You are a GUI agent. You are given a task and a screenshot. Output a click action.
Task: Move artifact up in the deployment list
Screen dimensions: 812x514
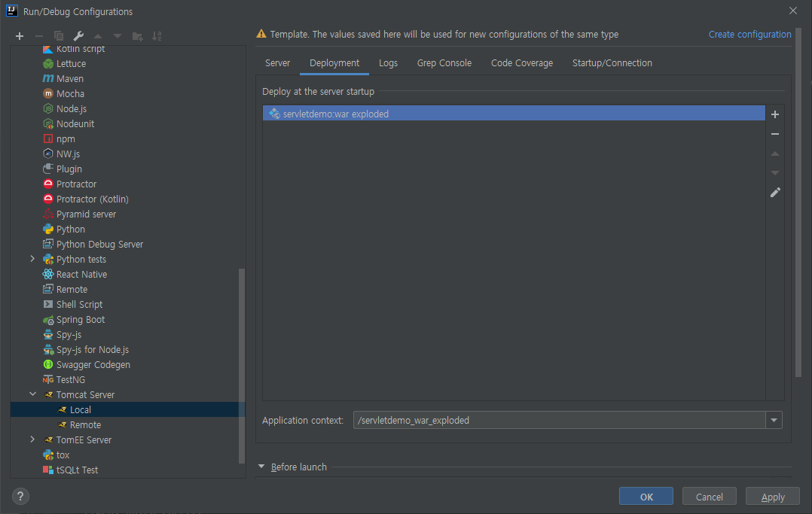tap(774, 154)
